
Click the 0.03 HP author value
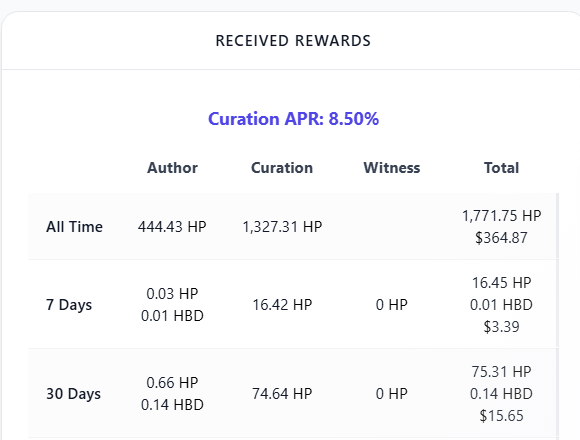[x=172, y=294]
